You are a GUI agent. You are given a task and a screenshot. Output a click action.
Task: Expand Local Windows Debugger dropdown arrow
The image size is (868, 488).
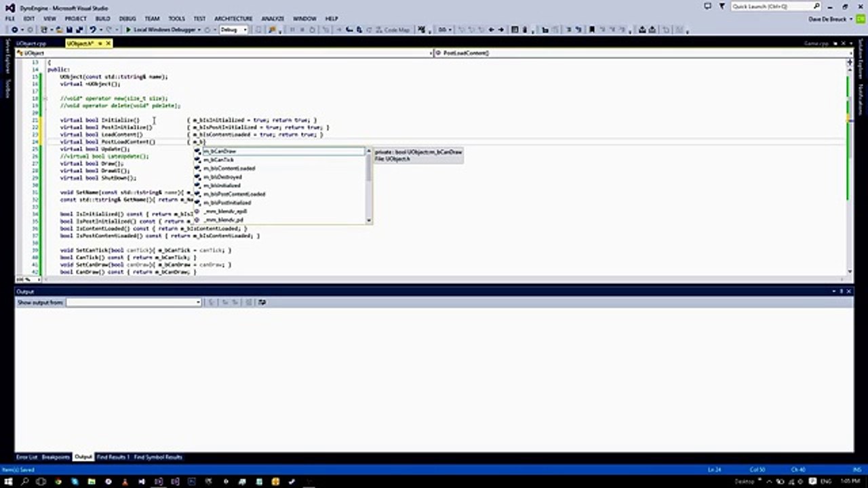pos(199,30)
